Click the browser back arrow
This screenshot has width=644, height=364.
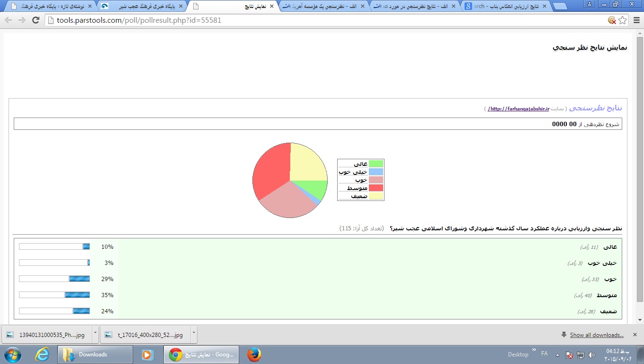pyautogui.click(x=9, y=20)
